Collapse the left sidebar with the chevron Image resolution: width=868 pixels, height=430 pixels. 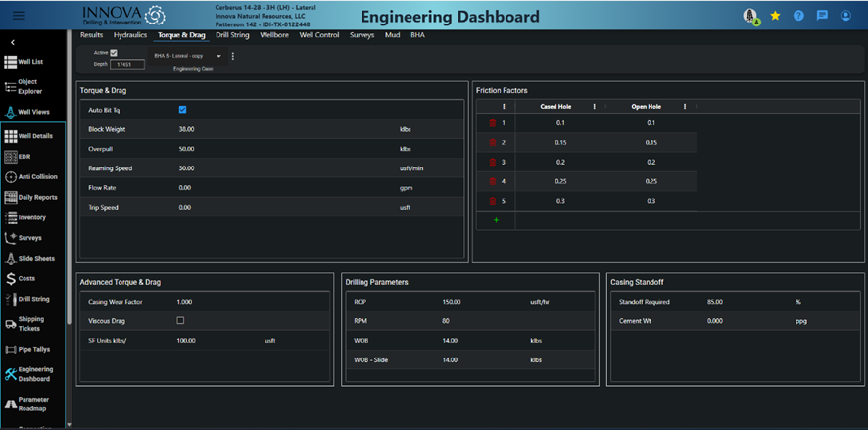13,43
